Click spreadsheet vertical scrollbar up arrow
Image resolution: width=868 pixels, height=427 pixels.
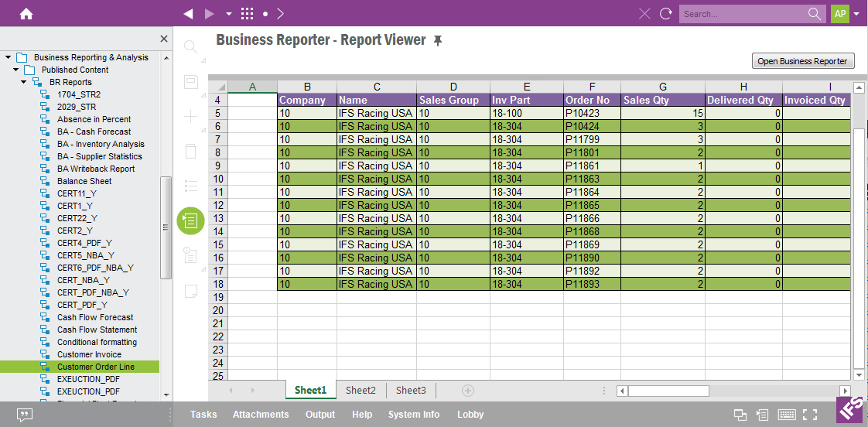click(x=859, y=87)
